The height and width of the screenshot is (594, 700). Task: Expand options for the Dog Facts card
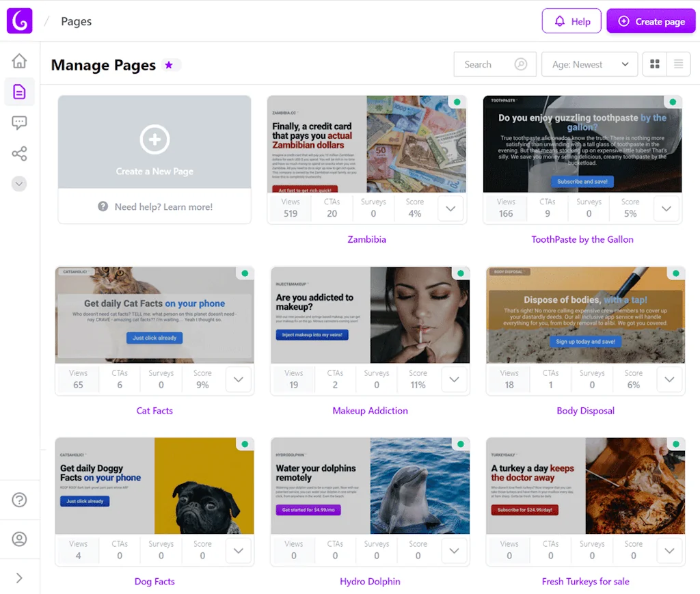[x=239, y=550]
